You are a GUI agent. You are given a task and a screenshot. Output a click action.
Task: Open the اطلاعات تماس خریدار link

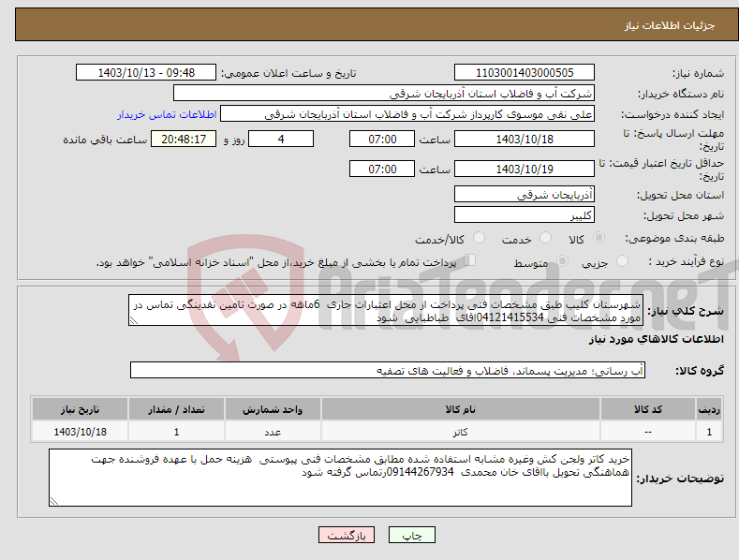167,114
